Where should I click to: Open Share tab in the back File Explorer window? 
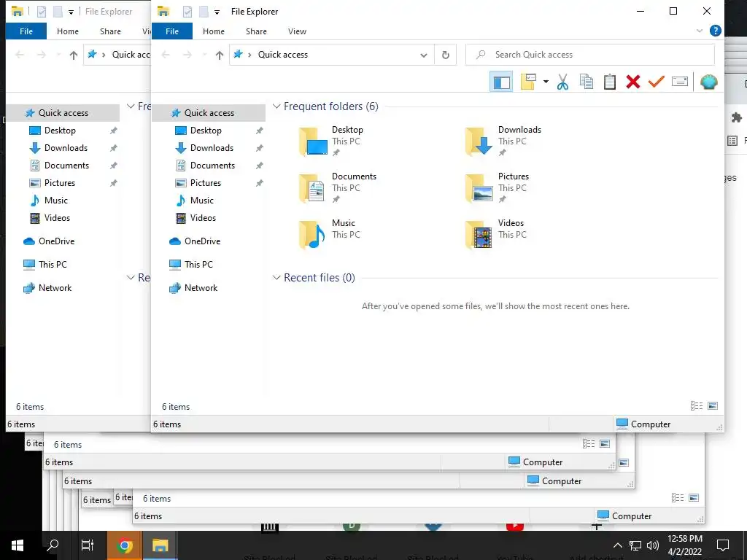(x=110, y=31)
